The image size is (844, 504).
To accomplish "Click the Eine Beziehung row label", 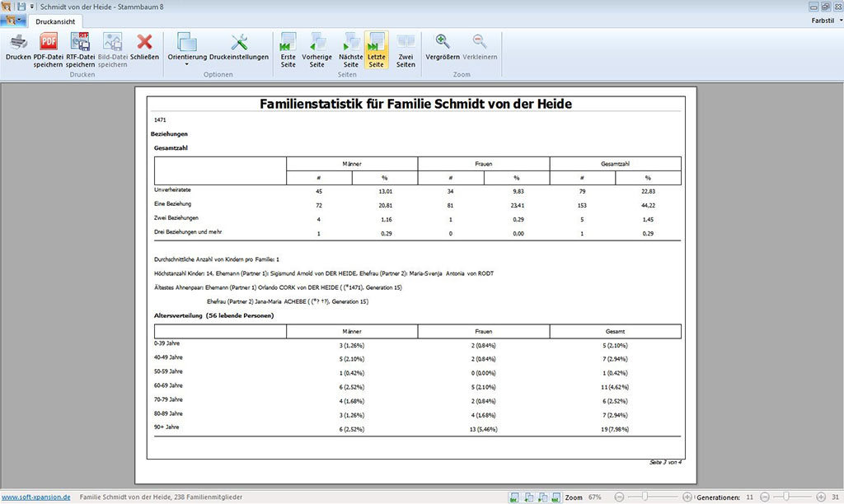I will coord(172,204).
